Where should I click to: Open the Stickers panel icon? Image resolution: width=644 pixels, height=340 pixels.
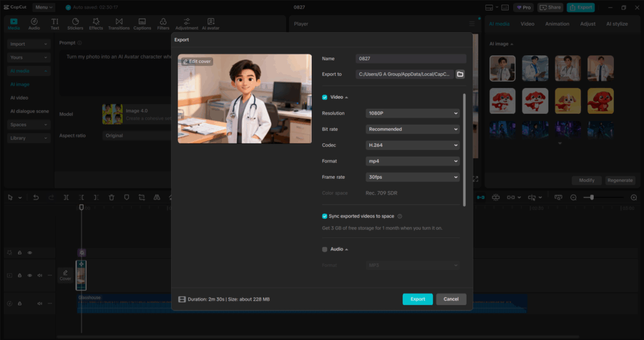coord(75,24)
